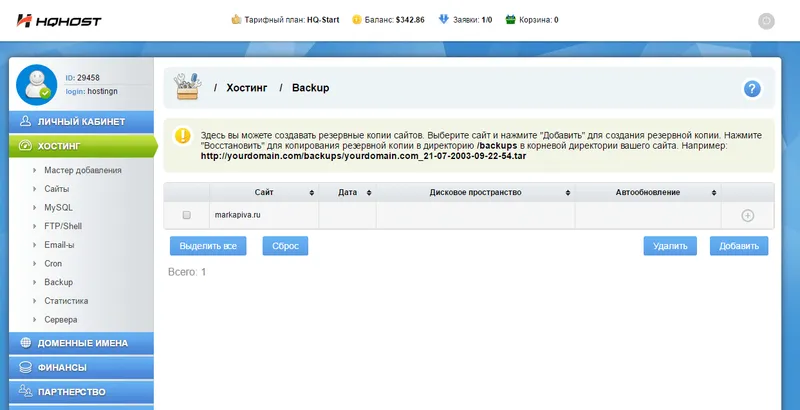
Task: Click Хостинг in the breadcrumb
Action: (x=247, y=88)
